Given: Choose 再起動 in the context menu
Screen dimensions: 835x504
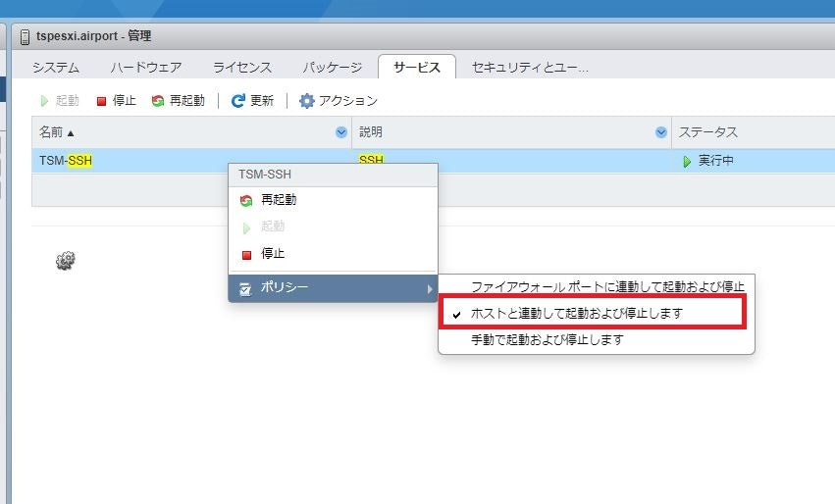Looking at the screenshot, I should (x=333, y=200).
